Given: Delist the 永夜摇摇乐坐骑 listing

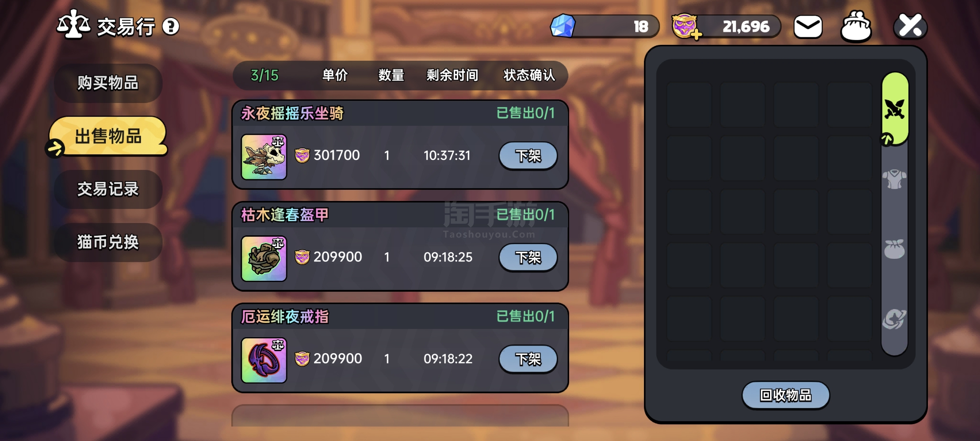Looking at the screenshot, I should pos(528,156).
